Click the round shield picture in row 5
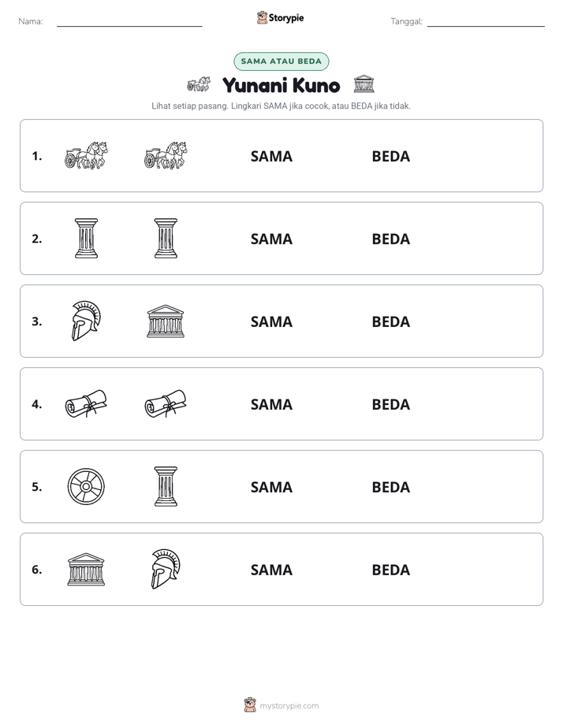The image size is (563, 728). click(x=86, y=487)
